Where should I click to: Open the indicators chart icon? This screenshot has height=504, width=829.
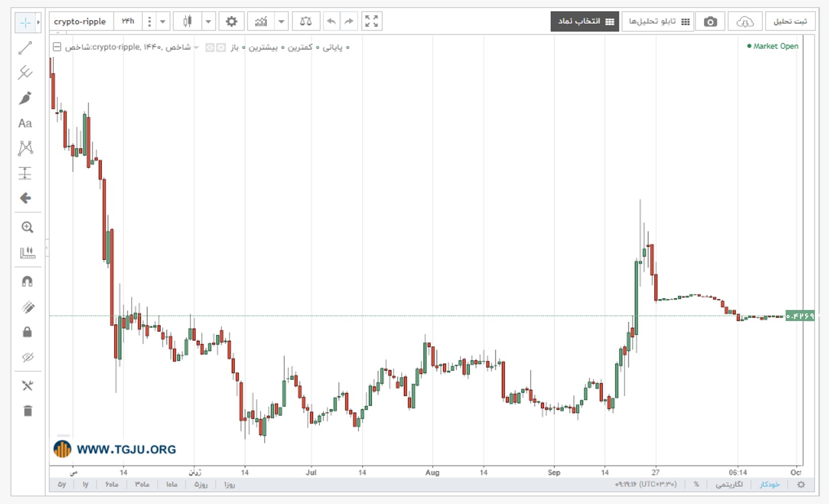261,21
